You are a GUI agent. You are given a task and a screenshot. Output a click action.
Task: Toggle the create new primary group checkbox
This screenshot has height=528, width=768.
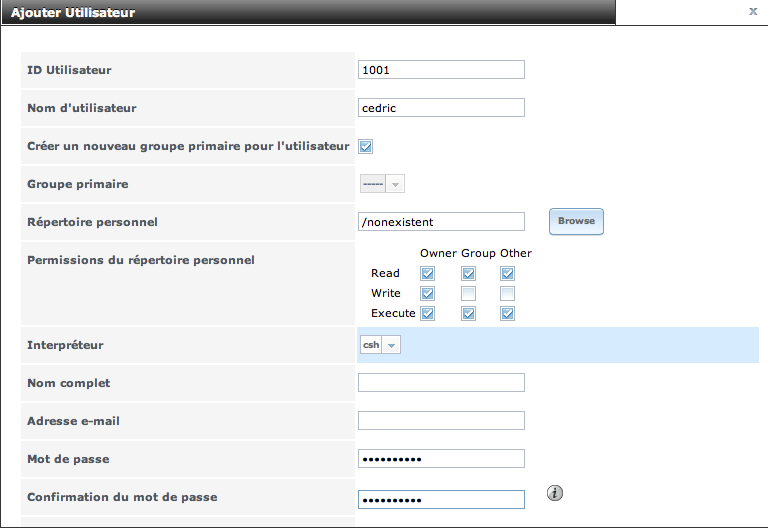tap(365, 146)
